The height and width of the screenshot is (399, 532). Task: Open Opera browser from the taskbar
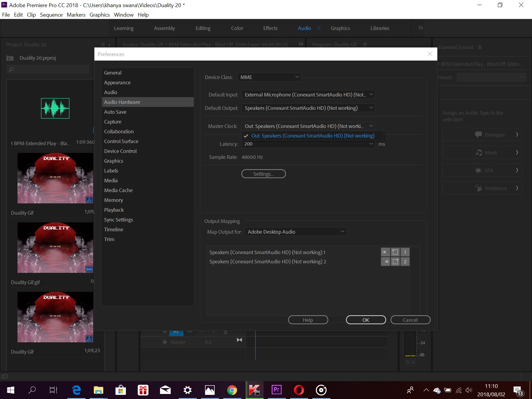tap(299, 390)
